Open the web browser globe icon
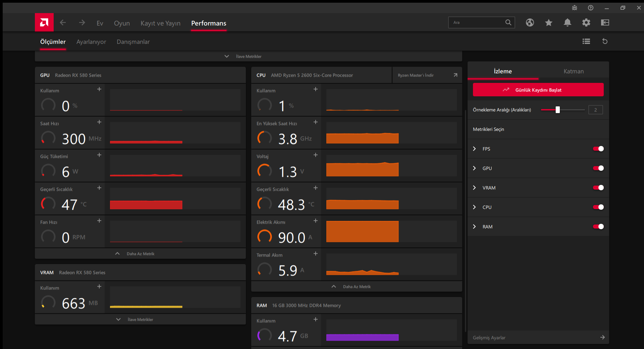644x349 pixels. tap(530, 22)
